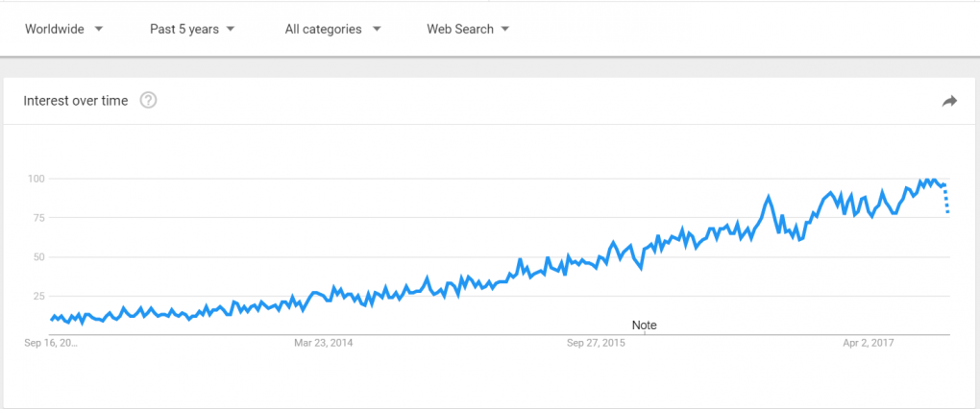Image resolution: width=980 pixels, height=409 pixels.
Task: Click the share arrow icon
Action: (949, 101)
